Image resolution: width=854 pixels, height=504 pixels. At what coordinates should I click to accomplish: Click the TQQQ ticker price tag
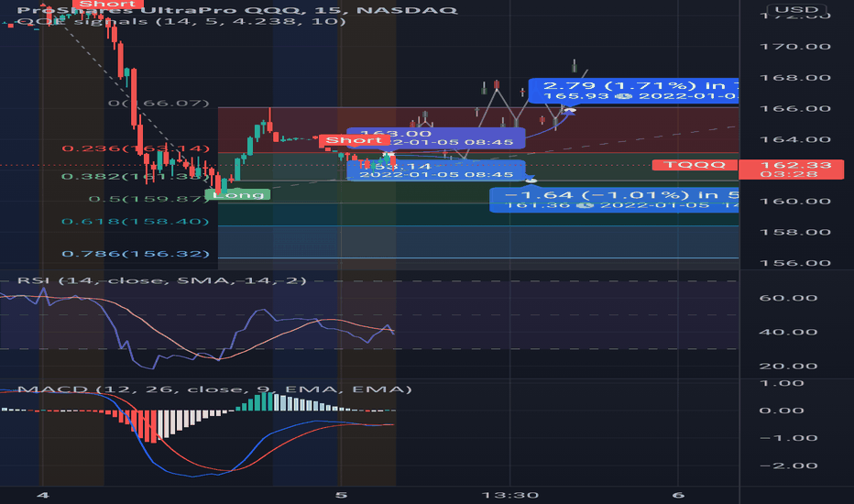695,165
